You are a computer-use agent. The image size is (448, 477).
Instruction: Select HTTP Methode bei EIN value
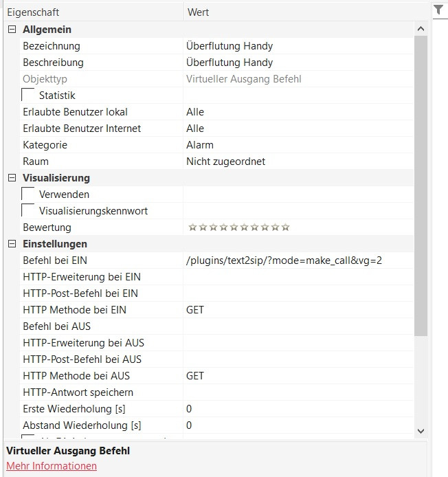pyautogui.click(x=195, y=310)
